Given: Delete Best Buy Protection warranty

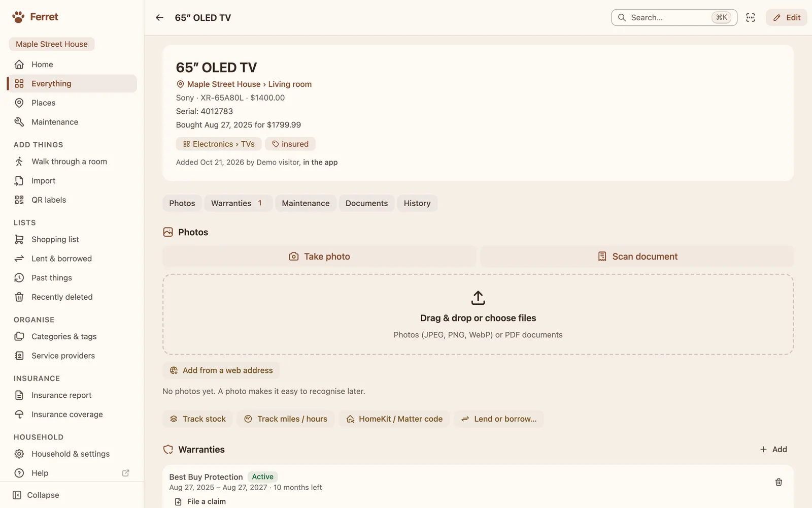Looking at the screenshot, I should pyautogui.click(x=779, y=482).
